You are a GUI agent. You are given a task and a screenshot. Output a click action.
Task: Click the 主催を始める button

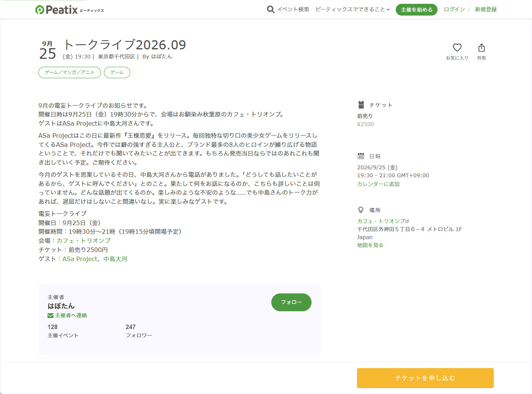(417, 9)
